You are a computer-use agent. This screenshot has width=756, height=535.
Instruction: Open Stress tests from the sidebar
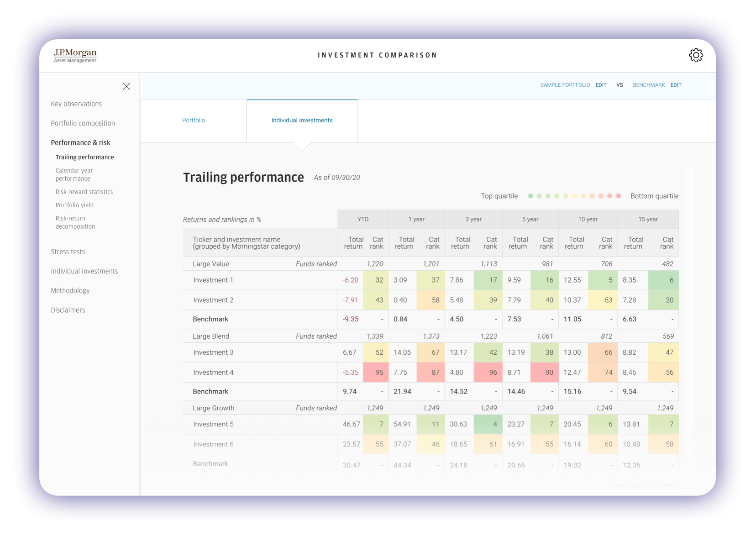pos(68,252)
